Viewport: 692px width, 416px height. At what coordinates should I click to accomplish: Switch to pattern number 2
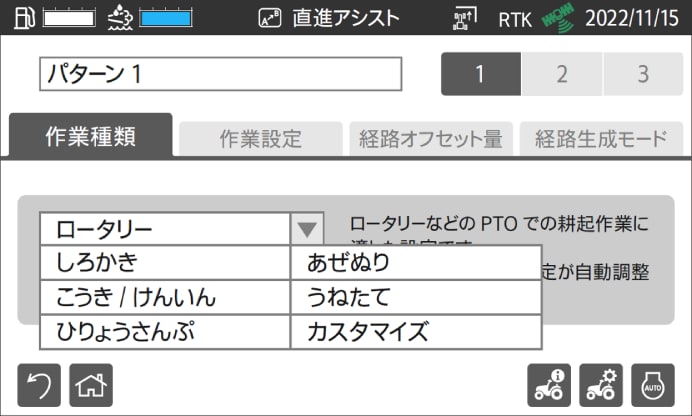pos(562,74)
